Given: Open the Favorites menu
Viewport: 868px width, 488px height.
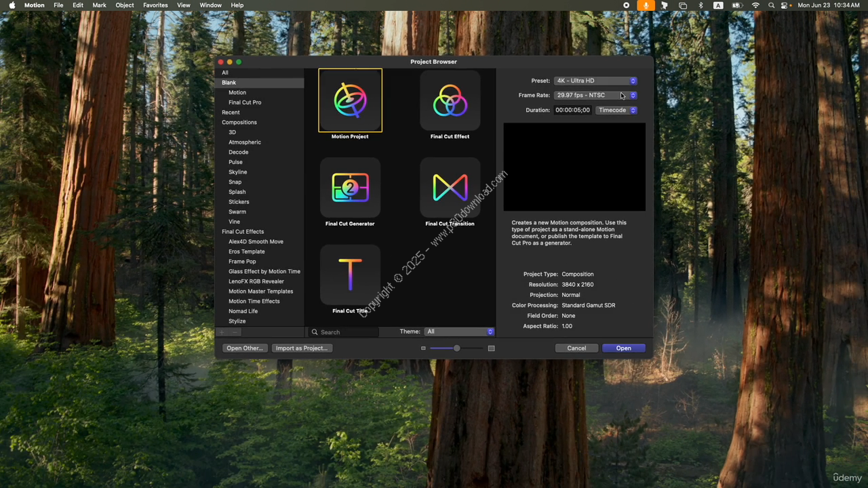Looking at the screenshot, I should (x=155, y=5).
